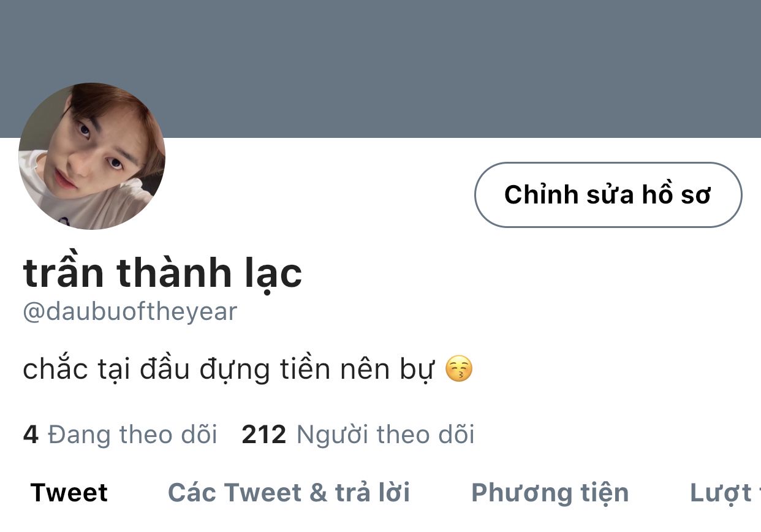The height and width of the screenshot is (532, 761).
Task: Open the Phương tiện media tab
Action: [550, 493]
